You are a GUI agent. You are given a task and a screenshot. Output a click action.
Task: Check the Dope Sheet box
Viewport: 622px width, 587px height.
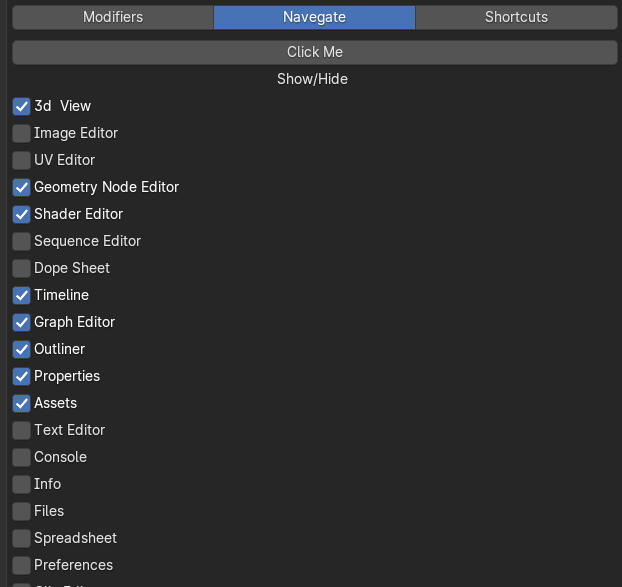tap(22, 268)
